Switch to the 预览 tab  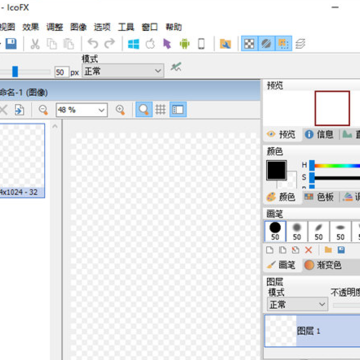[x=281, y=135]
